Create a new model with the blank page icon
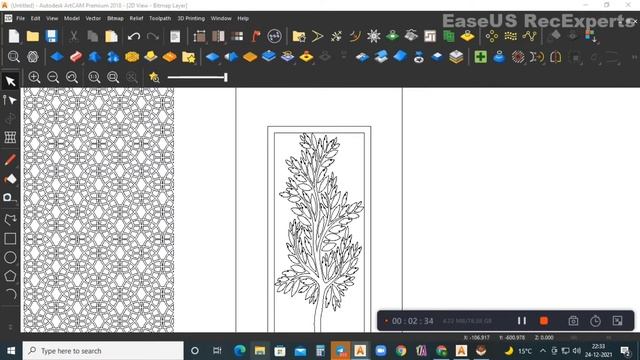This screenshot has width=640, height=360. point(14,36)
